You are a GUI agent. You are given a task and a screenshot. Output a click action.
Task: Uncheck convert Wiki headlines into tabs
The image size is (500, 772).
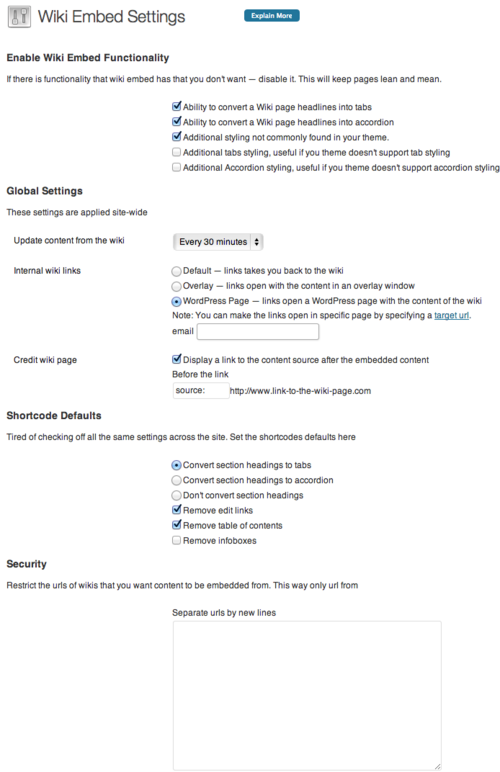point(177,106)
